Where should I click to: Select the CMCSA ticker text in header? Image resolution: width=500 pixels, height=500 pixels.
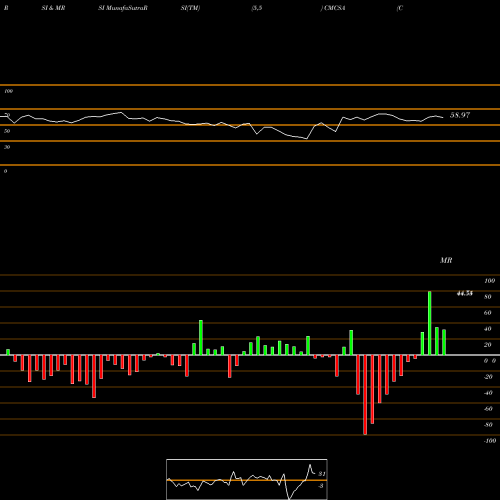pos(335,8)
